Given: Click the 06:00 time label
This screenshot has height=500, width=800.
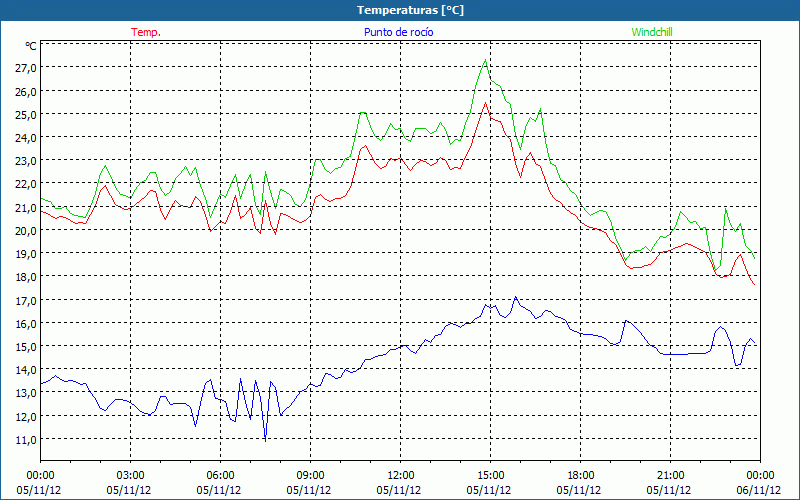Looking at the screenshot, I should (220, 476).
